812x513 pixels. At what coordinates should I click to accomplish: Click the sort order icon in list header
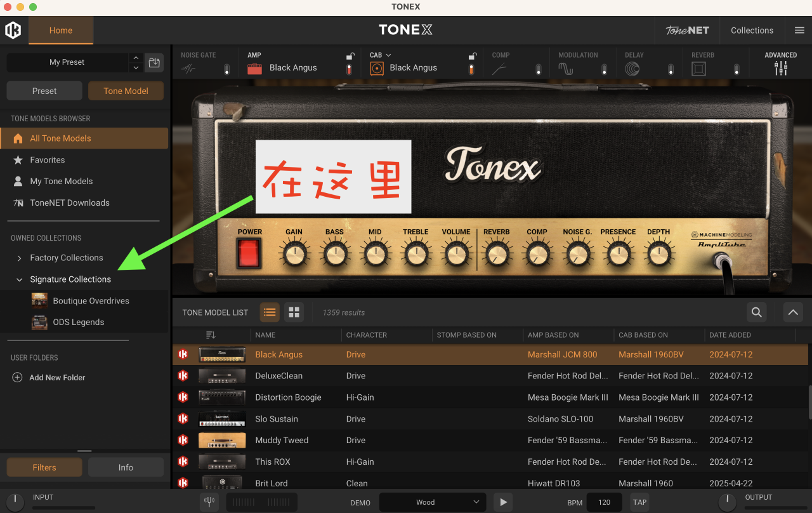211,335
